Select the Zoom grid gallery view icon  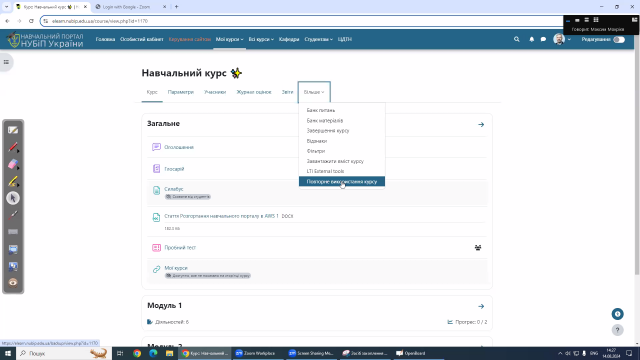pyautogui.click(x=596, y=20)
